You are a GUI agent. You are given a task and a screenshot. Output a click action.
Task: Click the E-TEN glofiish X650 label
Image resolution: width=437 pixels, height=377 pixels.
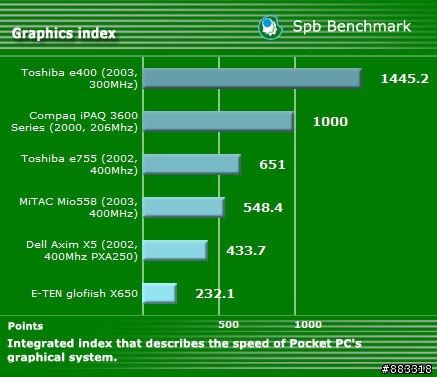[x=84, y=294]
